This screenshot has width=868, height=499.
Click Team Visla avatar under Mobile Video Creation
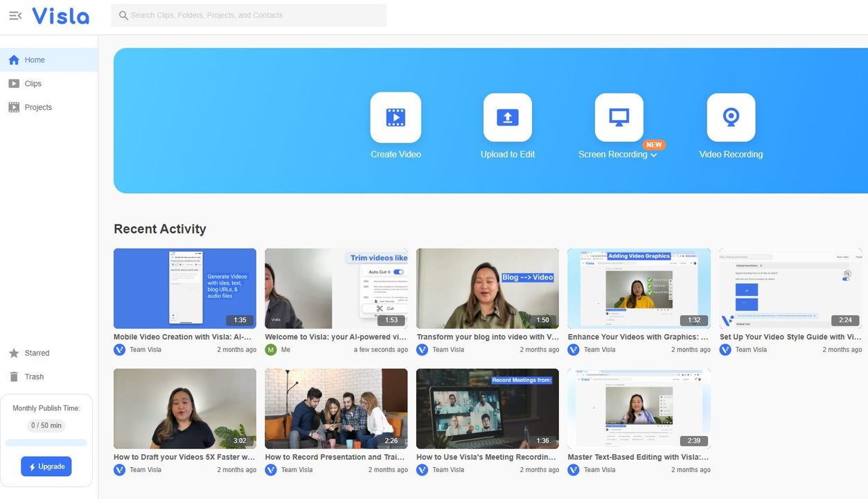[120, 350]
